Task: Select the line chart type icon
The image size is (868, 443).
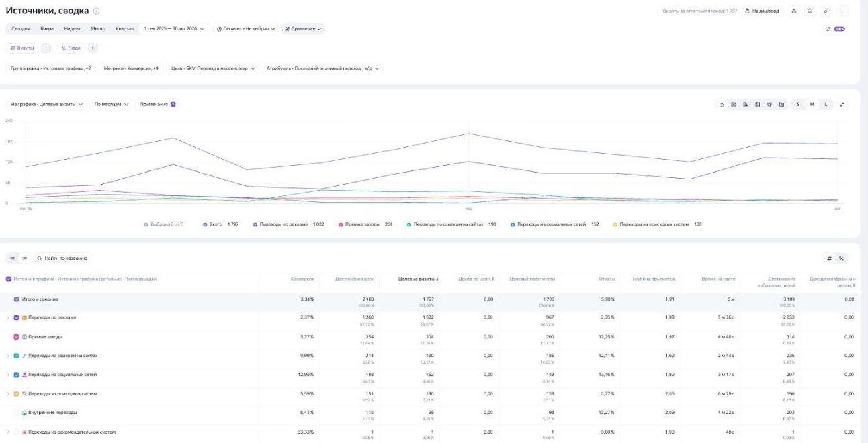Action: tap(722, 105)
